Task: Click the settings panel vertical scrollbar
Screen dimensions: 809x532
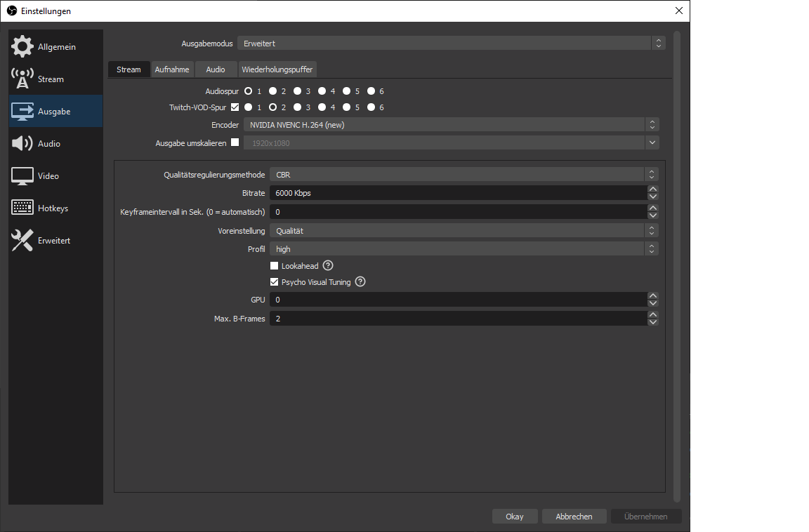Action: (676, 266)
